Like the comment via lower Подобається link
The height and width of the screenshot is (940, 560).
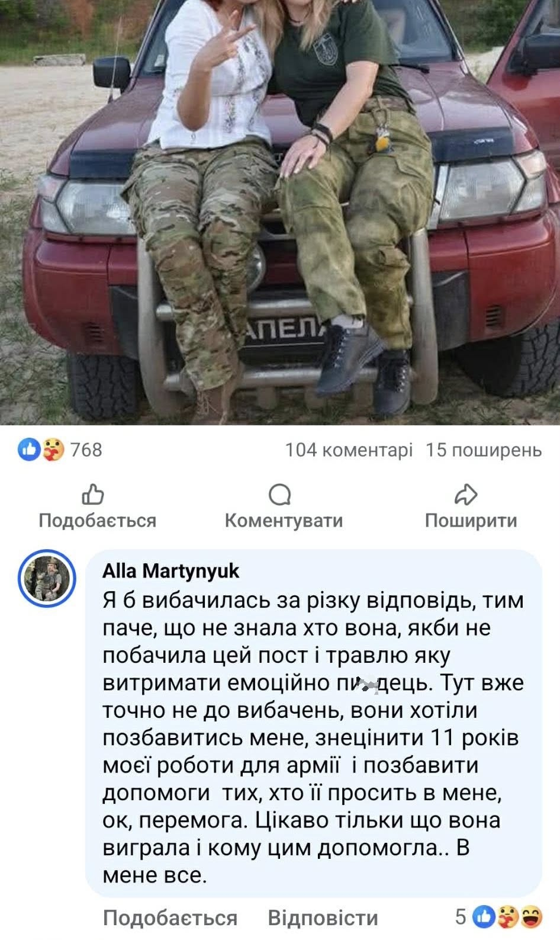pyautogui.click(x=170, y=917)
